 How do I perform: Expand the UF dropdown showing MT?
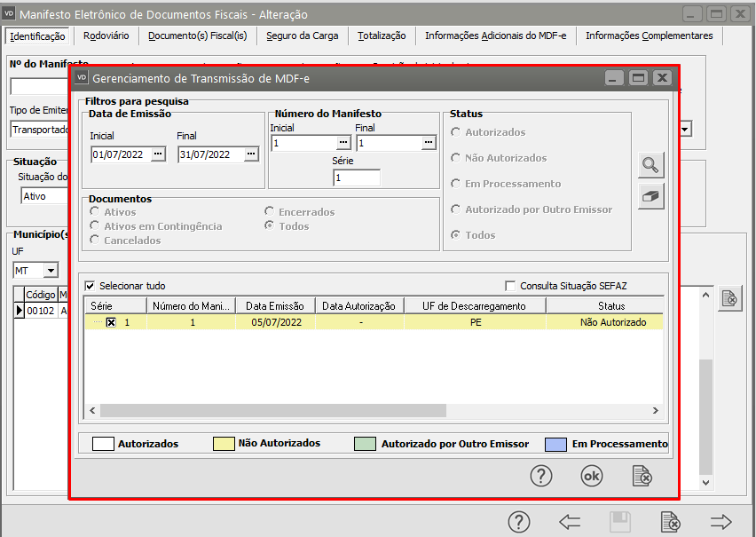(51, 270)
